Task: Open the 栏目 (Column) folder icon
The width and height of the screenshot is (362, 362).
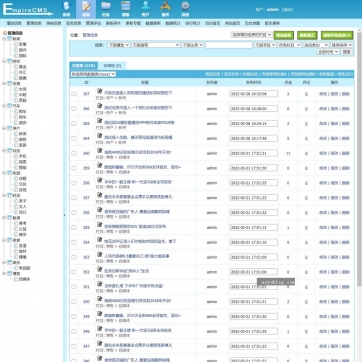Action: 106,9
